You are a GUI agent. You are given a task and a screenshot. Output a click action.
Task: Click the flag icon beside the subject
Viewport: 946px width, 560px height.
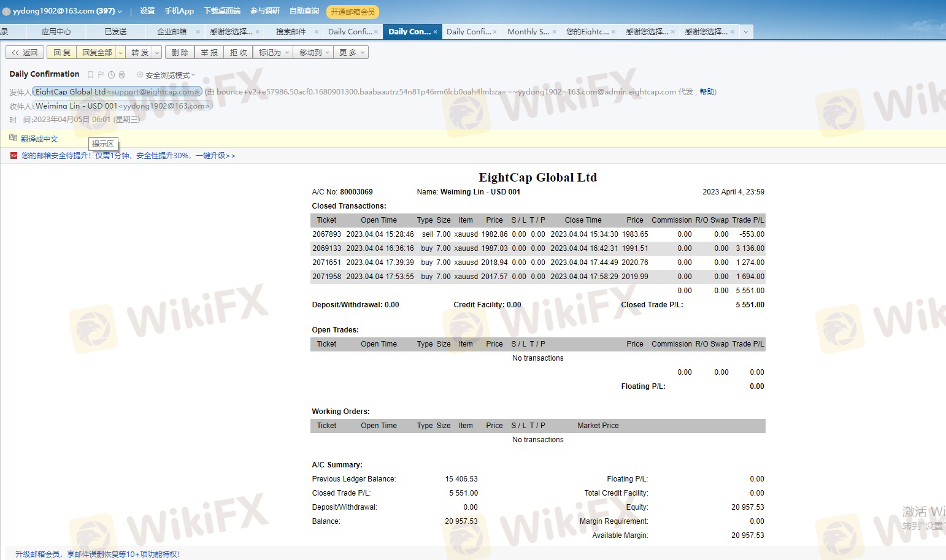click(x=101, y=75)
